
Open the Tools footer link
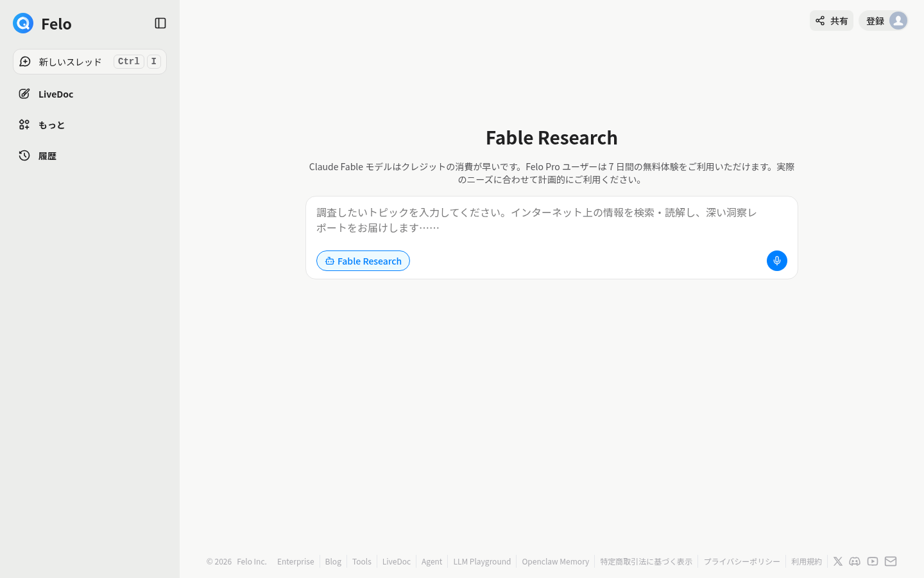coord(362,561)
